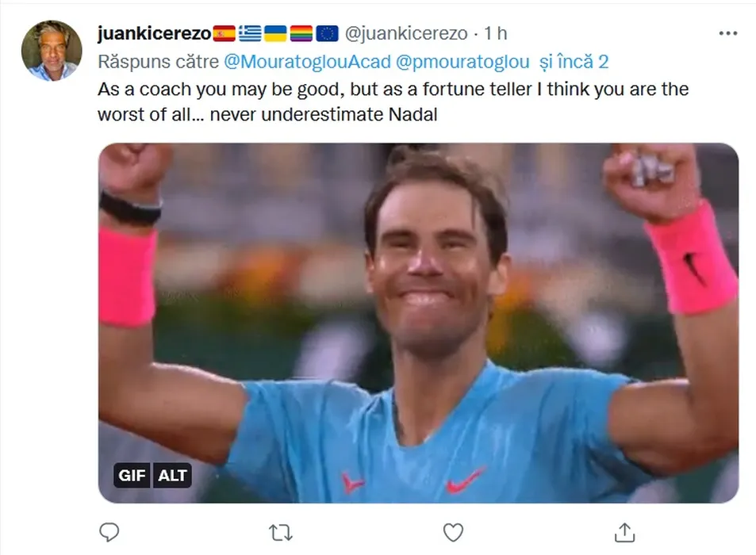Image resolution: width=756 pixels, height=555 pixels.
Task: Visit the @MouratoglouAcad mention
Action: pos(307,62)
